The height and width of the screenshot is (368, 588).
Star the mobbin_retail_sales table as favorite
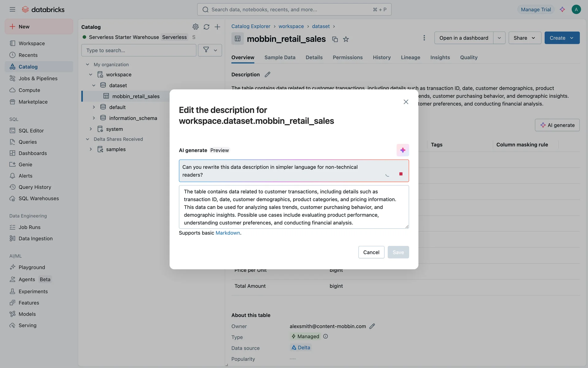[346, 39]
